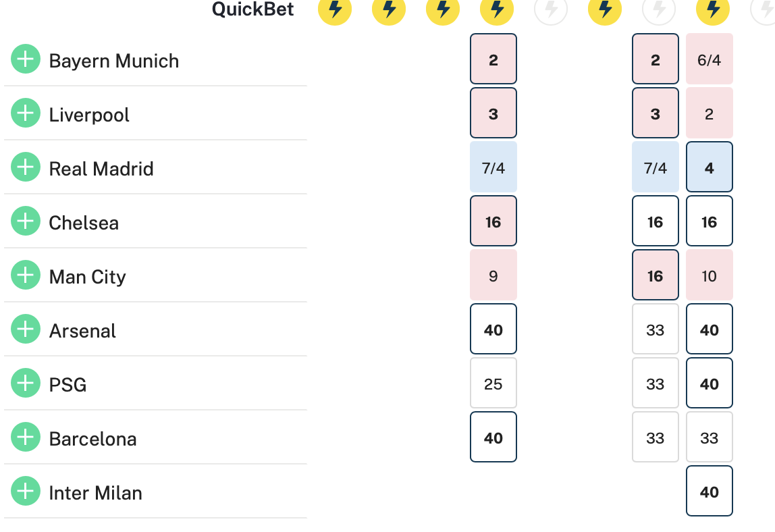The height and width of the screenshot is (532, 775).
Task: Toggle the first yellow QuickBet lightning icon
Action: tap(335, 8)
